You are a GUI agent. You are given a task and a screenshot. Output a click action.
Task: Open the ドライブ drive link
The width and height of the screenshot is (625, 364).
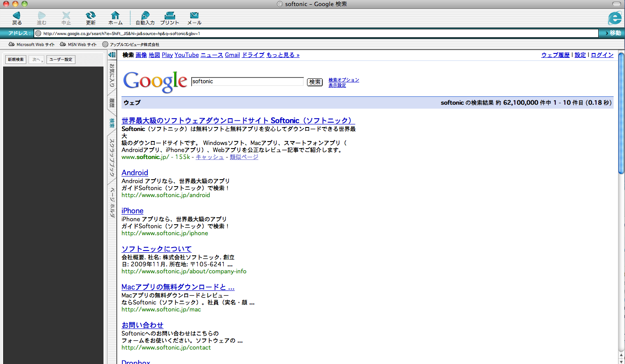coord(253,55)
